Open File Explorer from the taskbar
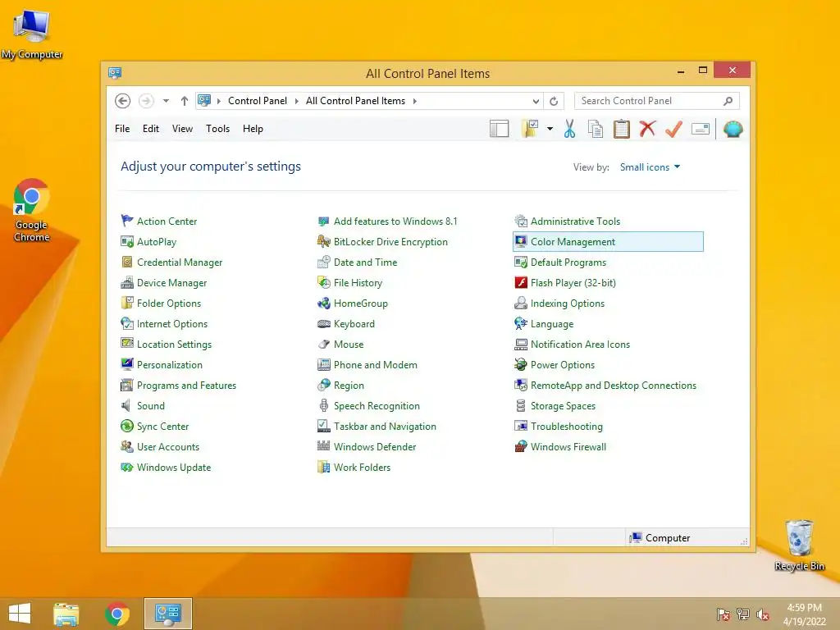The height and width of the screenshot is (630, 840). [66, 614]
